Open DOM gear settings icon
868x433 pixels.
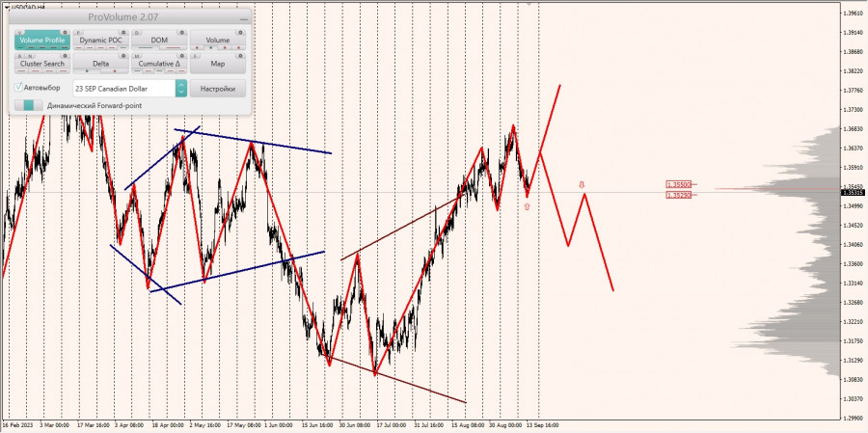coord(182,32)
